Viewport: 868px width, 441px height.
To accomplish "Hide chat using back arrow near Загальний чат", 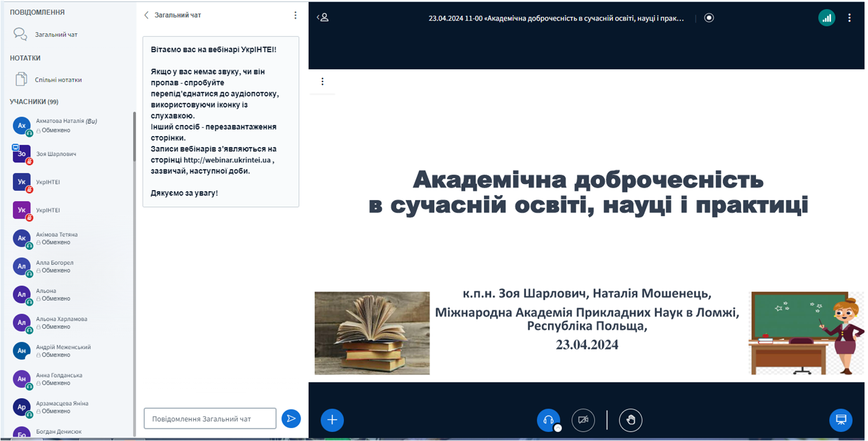I will (147, 15).
